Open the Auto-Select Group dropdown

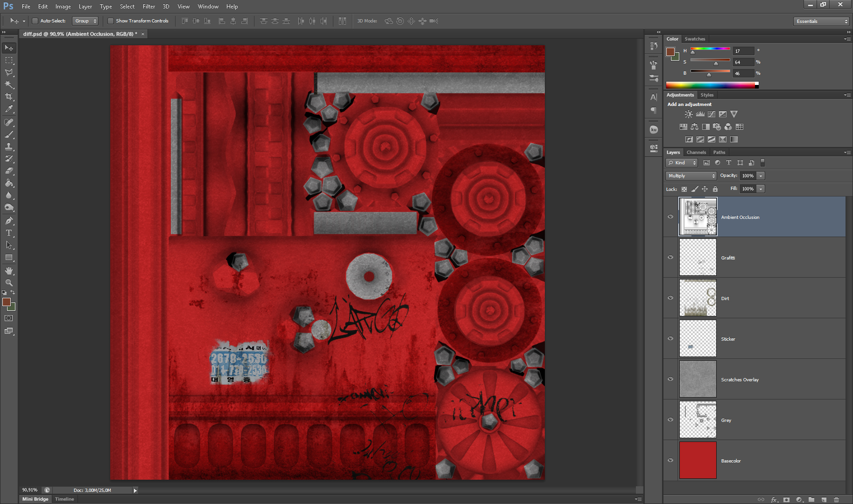(85, 21)
